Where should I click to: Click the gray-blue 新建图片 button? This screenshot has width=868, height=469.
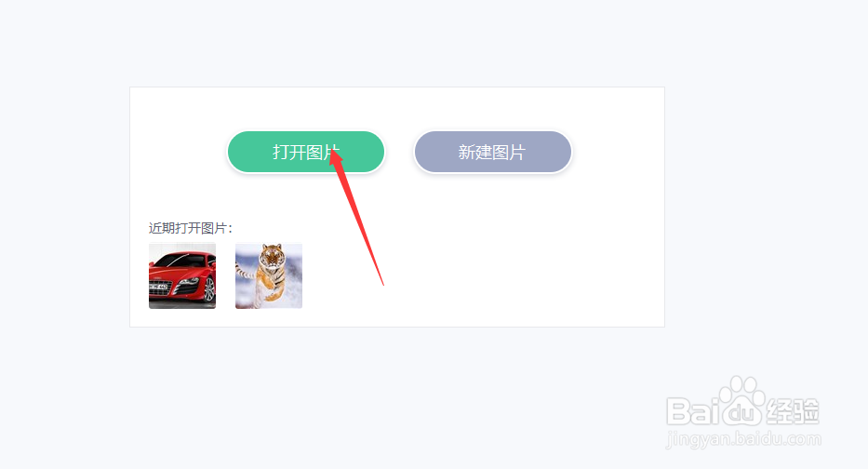pyautogui.click(x=493, y=153)
